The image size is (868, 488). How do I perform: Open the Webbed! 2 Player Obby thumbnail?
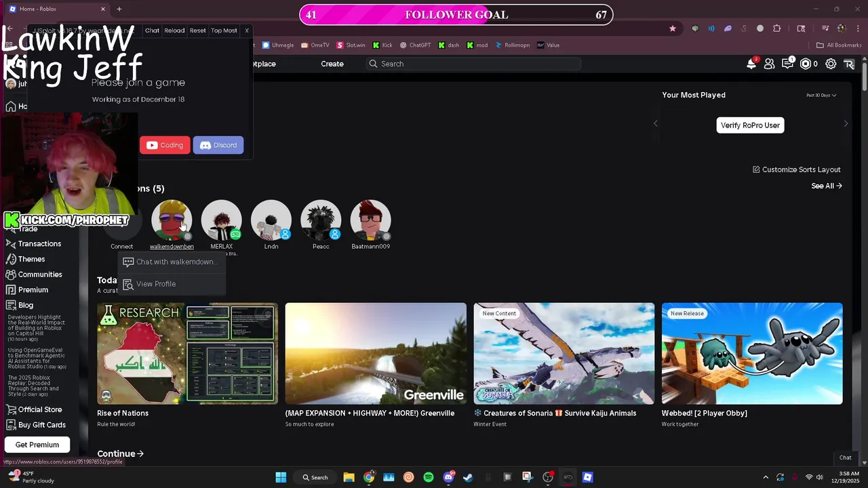(752, 353)
